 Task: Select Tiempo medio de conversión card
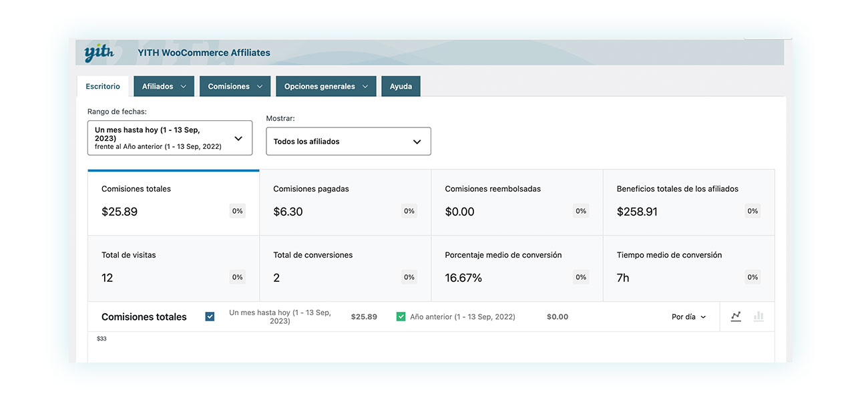(689, 268)
